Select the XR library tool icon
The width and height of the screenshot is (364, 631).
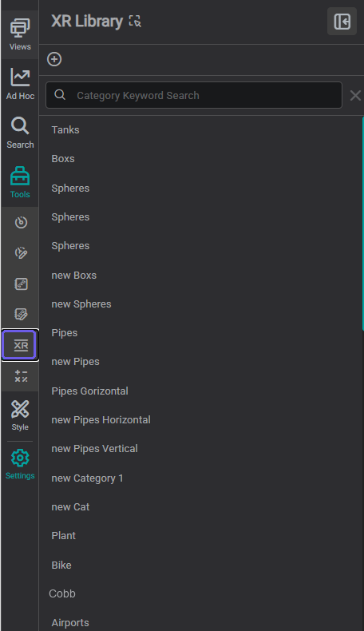pyautogui.click(x=20, y=345)
